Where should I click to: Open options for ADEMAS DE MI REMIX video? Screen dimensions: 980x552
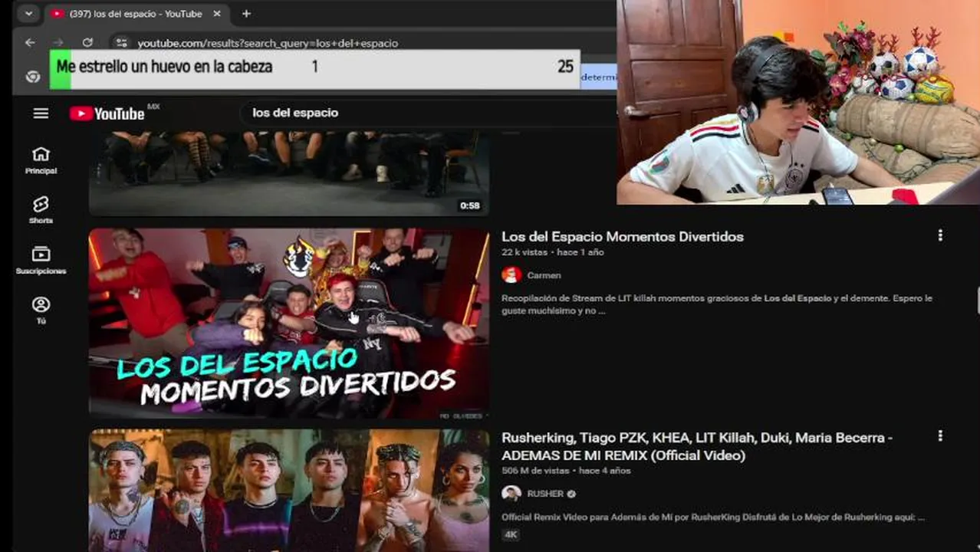940,436
